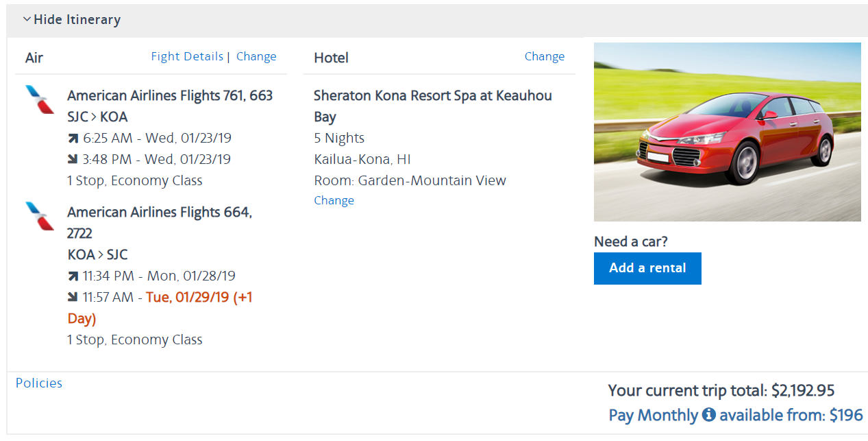Open the Policies link

[39, 383]
